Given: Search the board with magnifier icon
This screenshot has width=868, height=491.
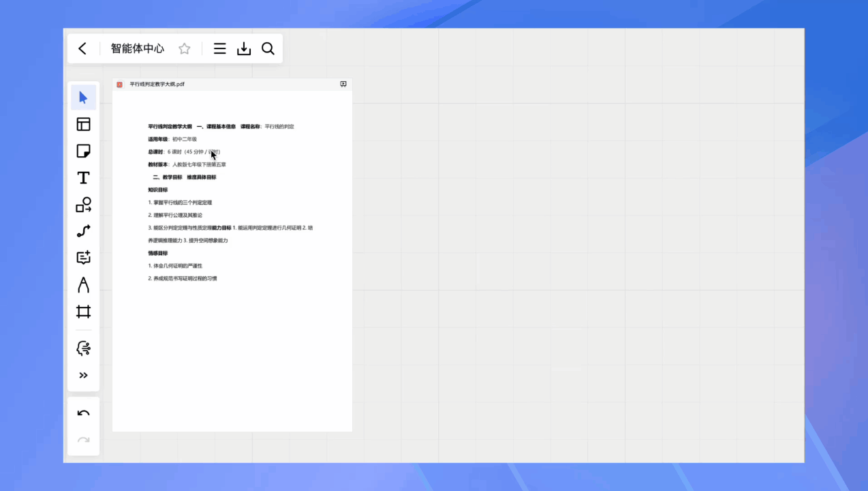Looking at the screenshot, I should [268, 48].
